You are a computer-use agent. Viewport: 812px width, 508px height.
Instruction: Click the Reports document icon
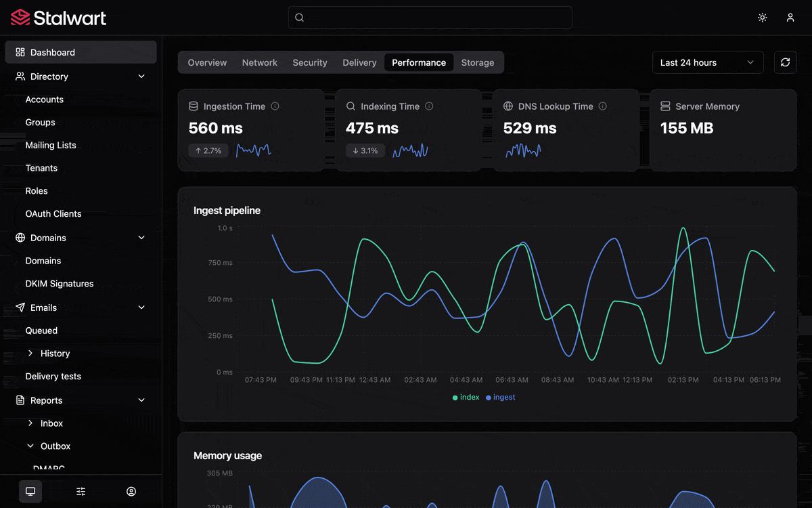point(20,400)
